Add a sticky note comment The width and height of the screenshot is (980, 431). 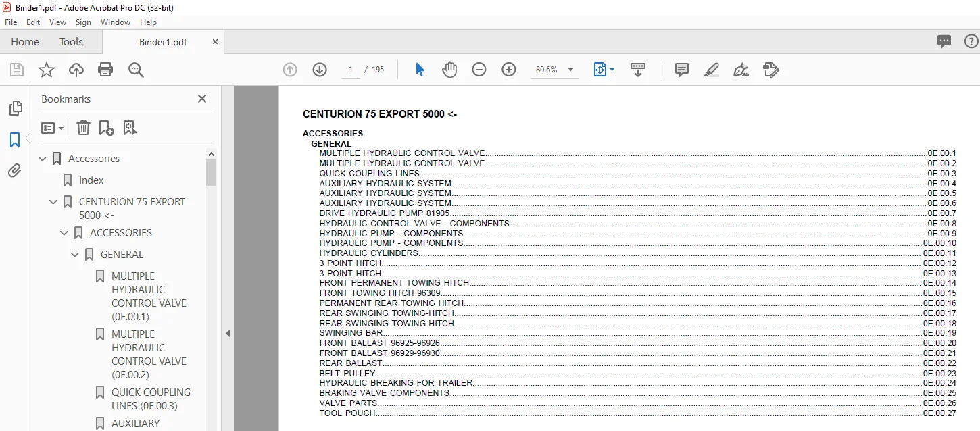[x=682, y=70]
